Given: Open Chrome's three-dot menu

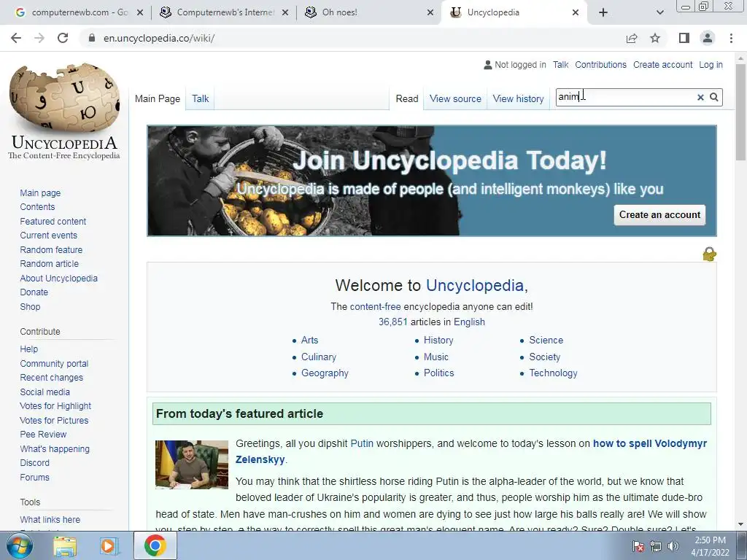Looking at the screenshot, I should [731, 38].
